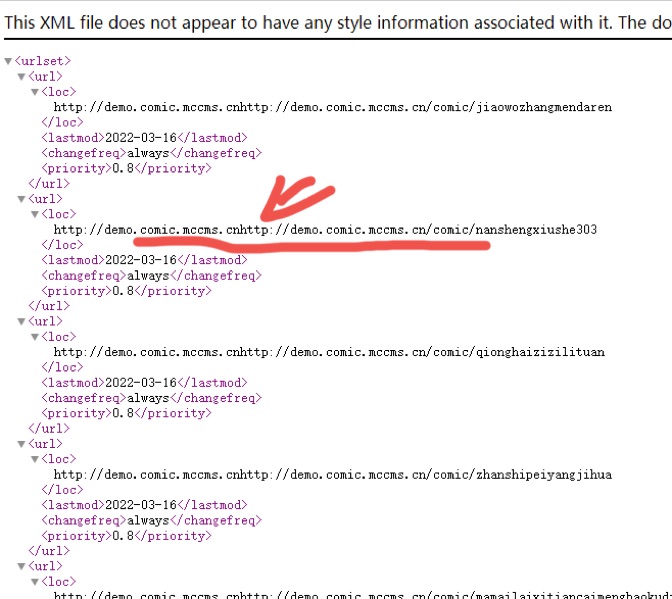This screenshot has width=672, height=599.
Task: Collapse url element containing qionghaizizilituan
Action: point(22,322)
